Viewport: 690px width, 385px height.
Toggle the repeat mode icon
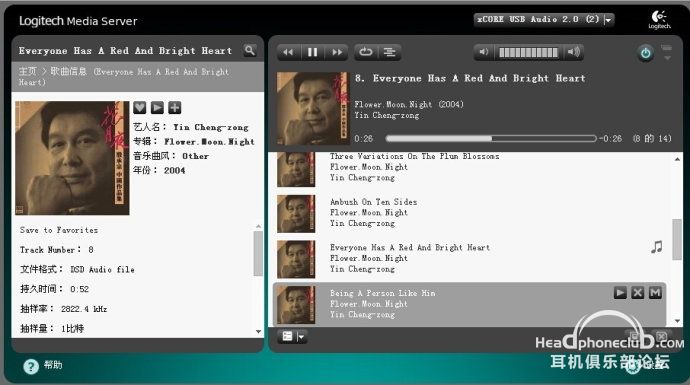point(365,52)
